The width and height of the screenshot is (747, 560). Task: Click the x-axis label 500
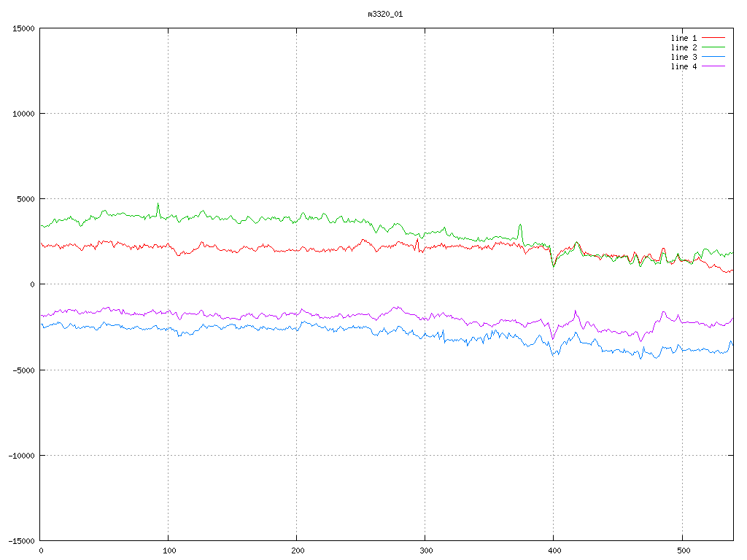click(x=684, y=551)
